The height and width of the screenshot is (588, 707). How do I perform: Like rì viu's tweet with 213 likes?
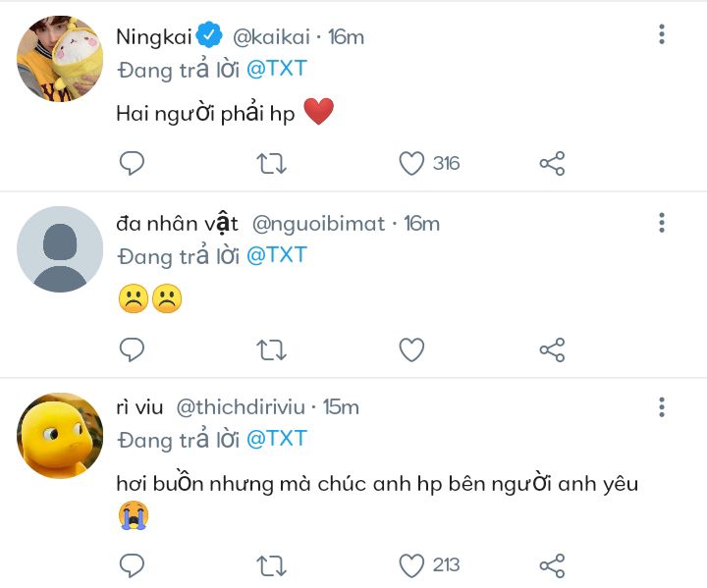coord(411,564)
